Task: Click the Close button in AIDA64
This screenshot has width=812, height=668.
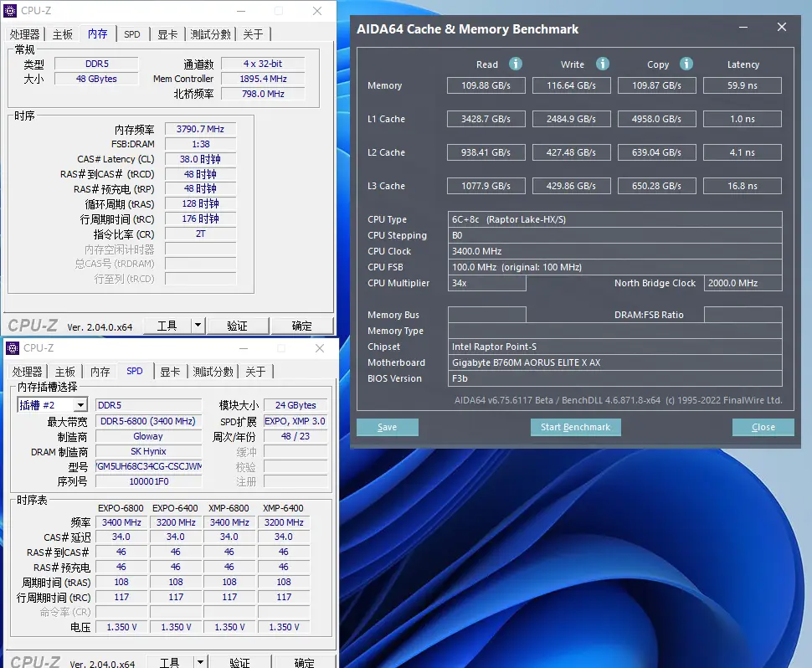Action: (x=763, y=427)
